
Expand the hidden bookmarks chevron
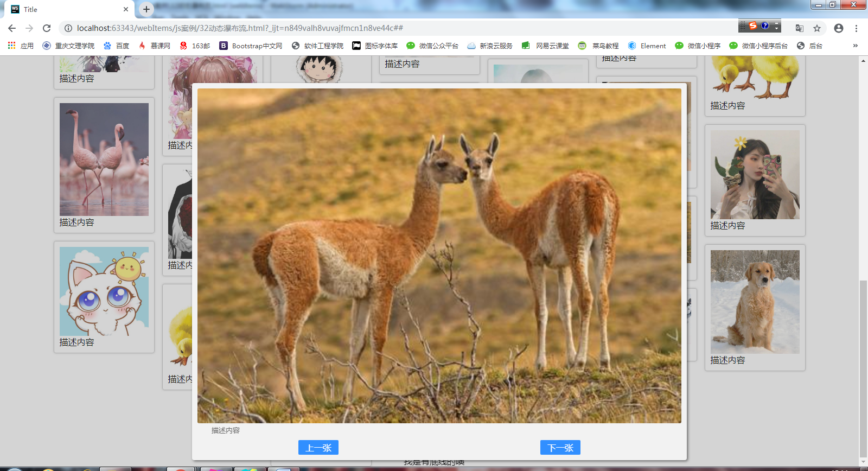[856, 46]
